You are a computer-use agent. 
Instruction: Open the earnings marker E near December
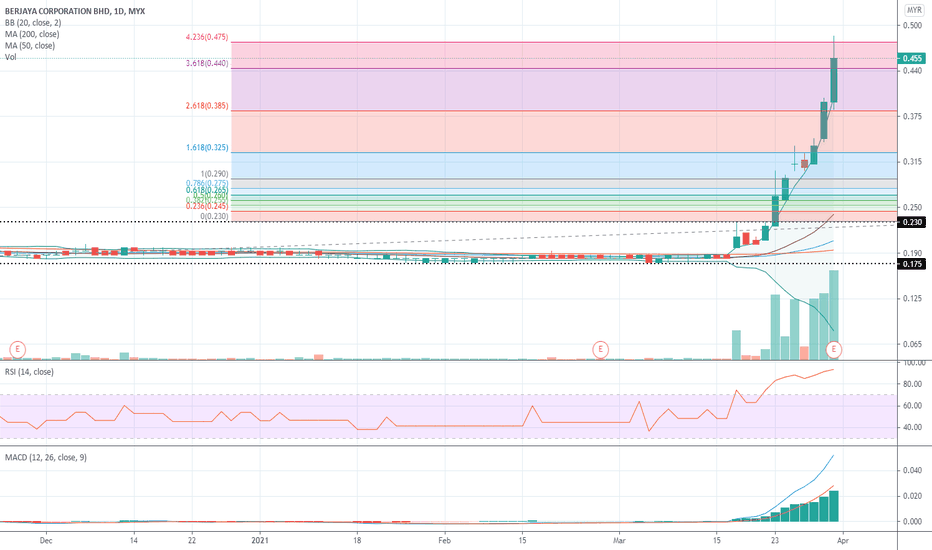coord(18,349)
